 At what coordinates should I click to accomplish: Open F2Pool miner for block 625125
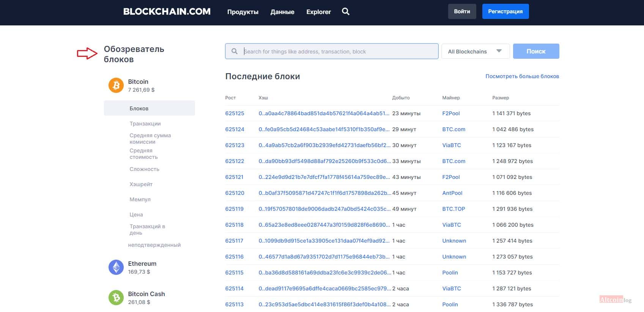click(x=451, y=113)
